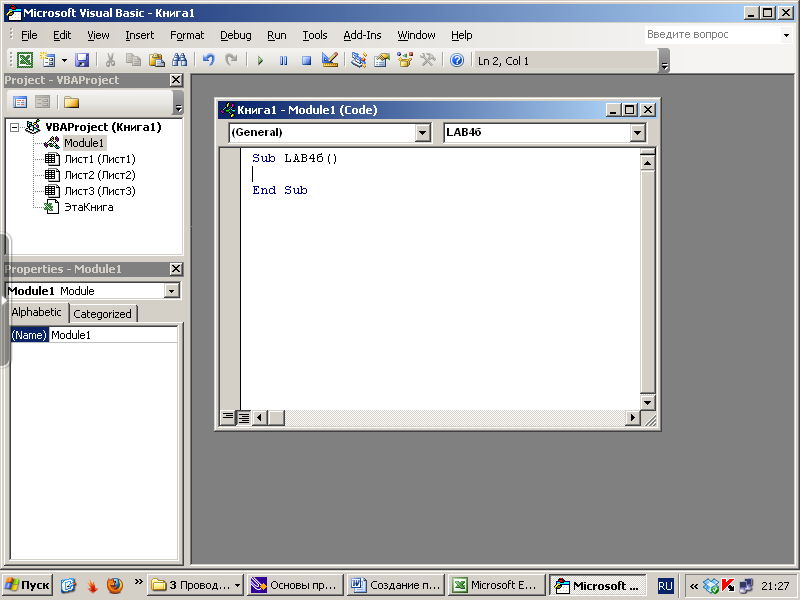Click the Reset (stop) icon

[x=306, y=61]
